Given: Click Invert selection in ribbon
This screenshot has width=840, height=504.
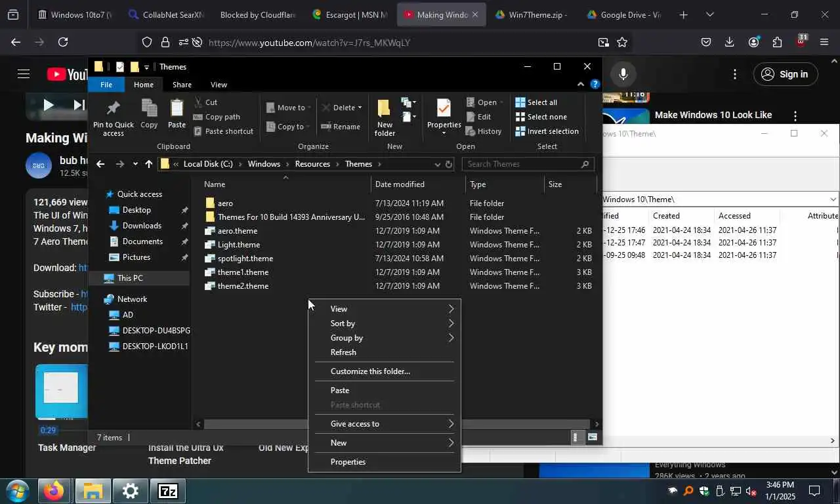Looking at the screenshot, I should tap(547, 131).
